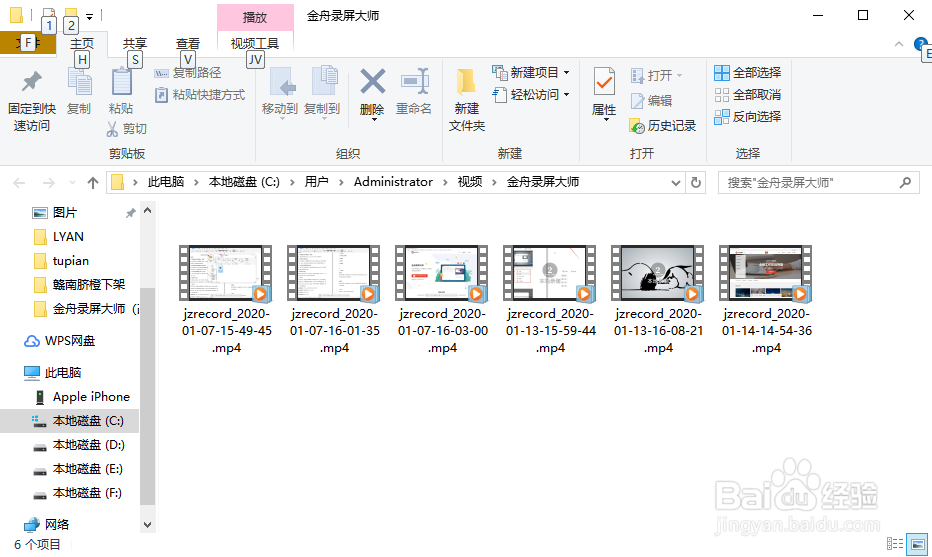Select video jzrecord_2020-01-14-14-54-36.mp4
This screenshot has height=557, width=932.
[766, 301]
